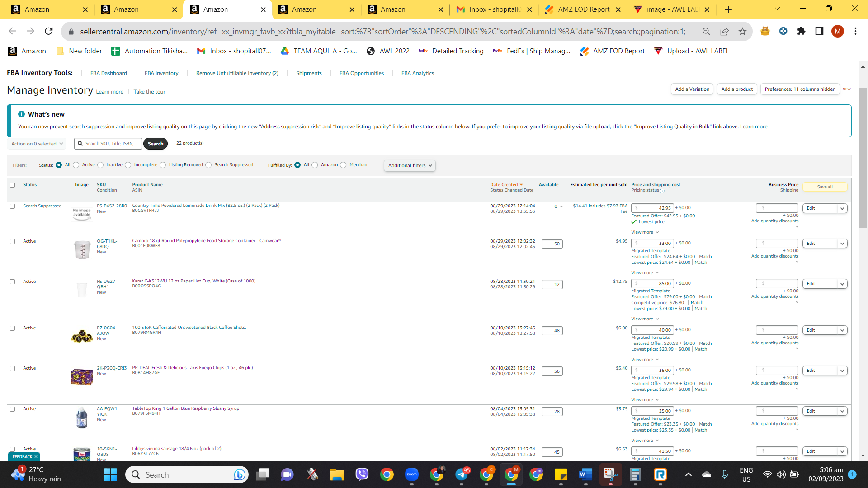Viewport: 868px width, 488px height.
Task: Click the Add a product button
Action: coord(737,89)
